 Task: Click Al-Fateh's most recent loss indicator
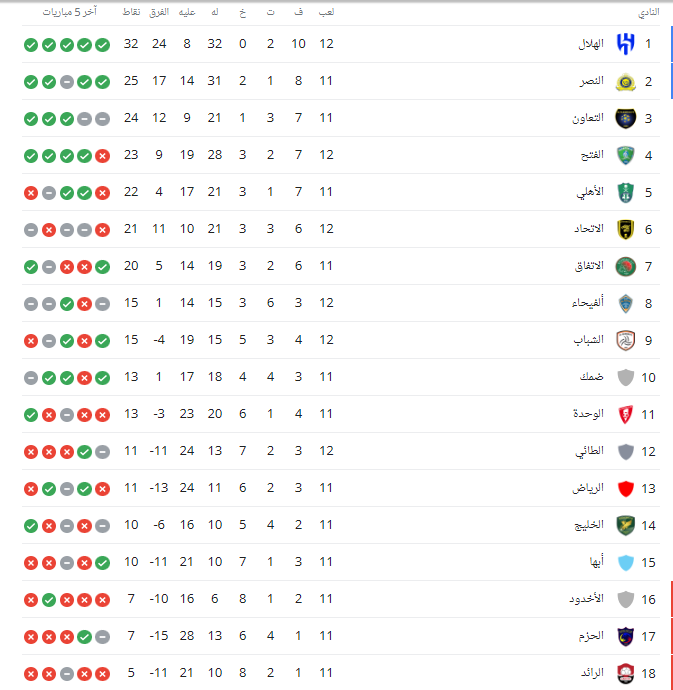coord(103,156)
